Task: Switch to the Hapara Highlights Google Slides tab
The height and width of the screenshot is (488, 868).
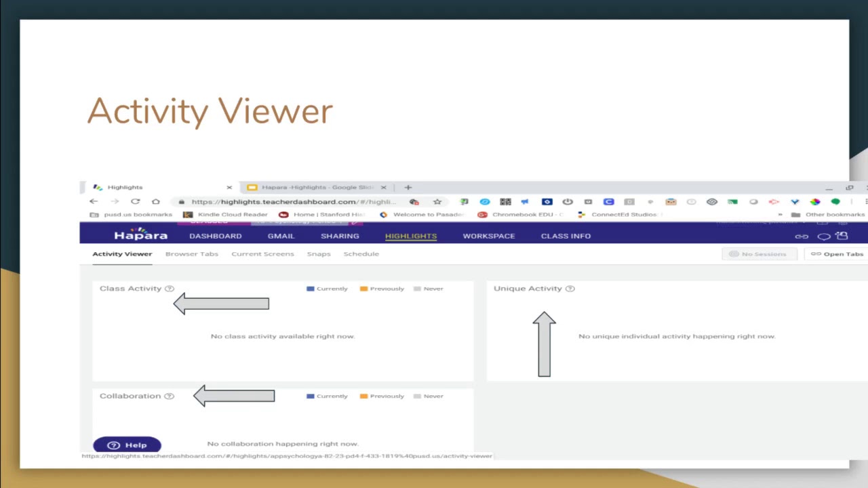Action: (317, 187)
